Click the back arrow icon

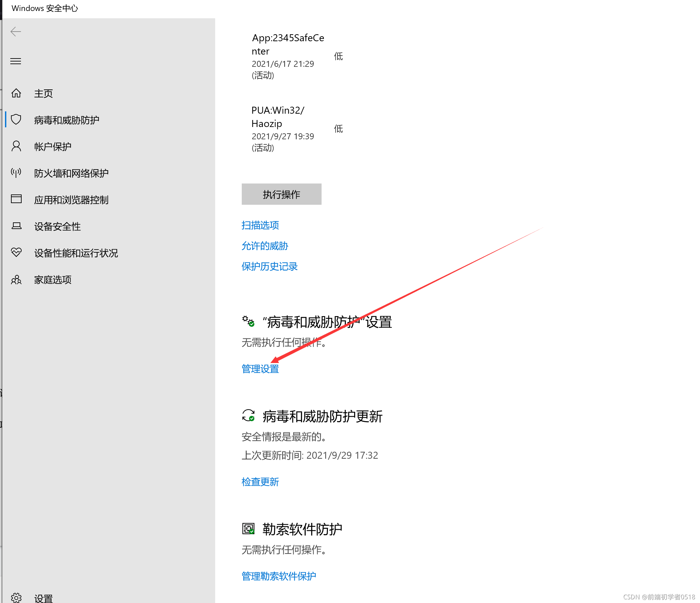click(16, 32)
